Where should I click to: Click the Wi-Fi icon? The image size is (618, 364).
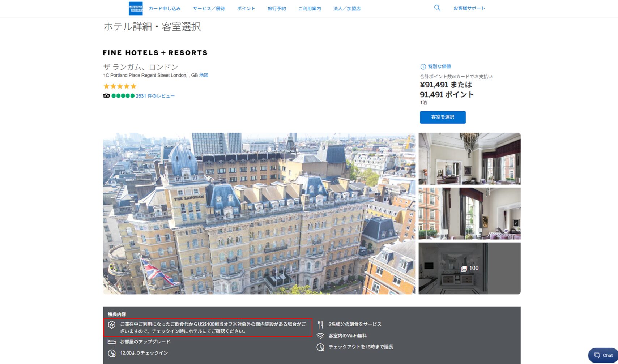click(320, 336)
